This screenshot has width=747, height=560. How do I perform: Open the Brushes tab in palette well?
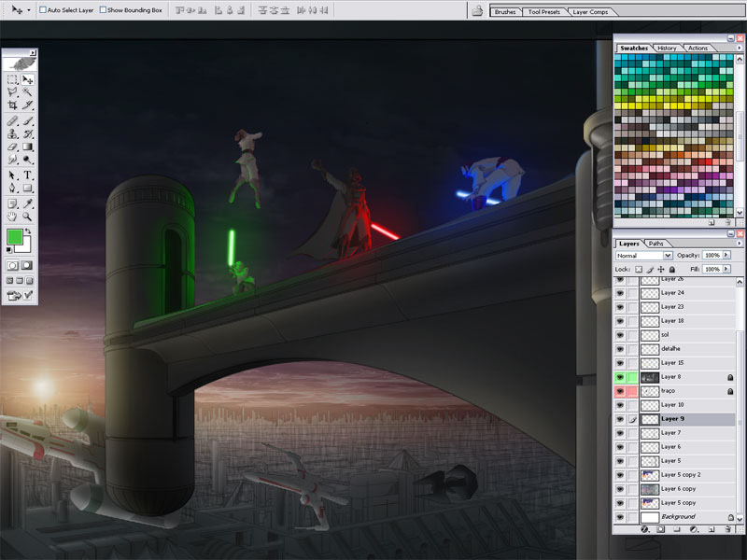505,12
